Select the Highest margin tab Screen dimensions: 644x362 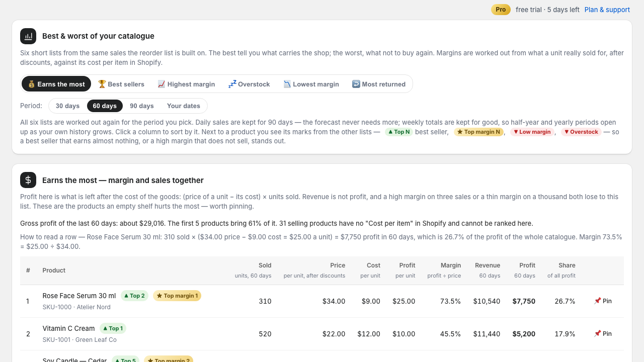tap(186, 84)
